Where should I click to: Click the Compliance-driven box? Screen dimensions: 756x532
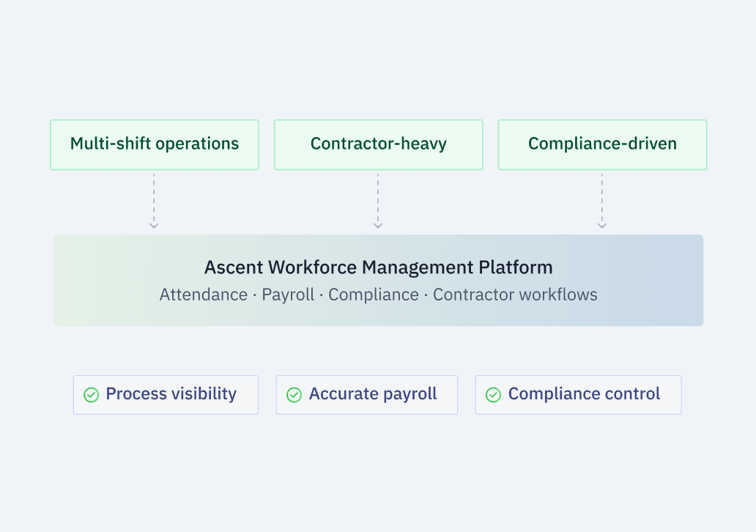(x=602, y=144)
